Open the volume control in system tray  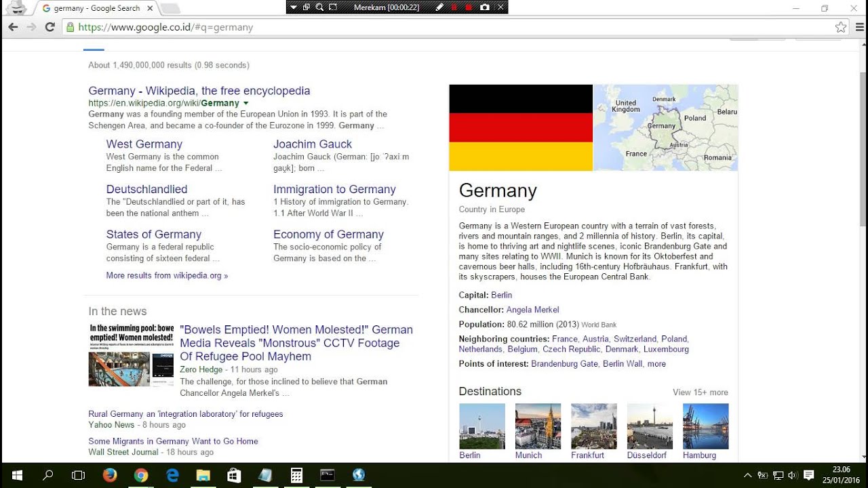pyautogui.click(x=793, y=475)
